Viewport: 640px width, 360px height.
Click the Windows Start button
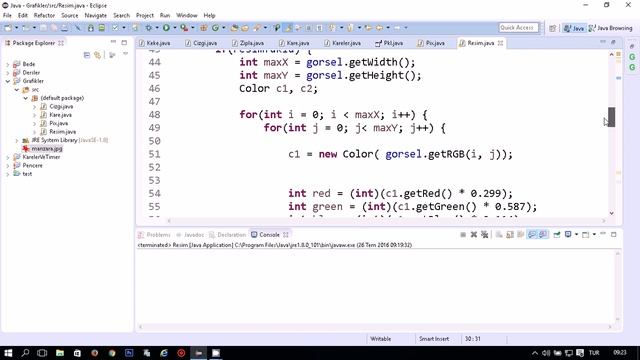(x=8, y=353)
